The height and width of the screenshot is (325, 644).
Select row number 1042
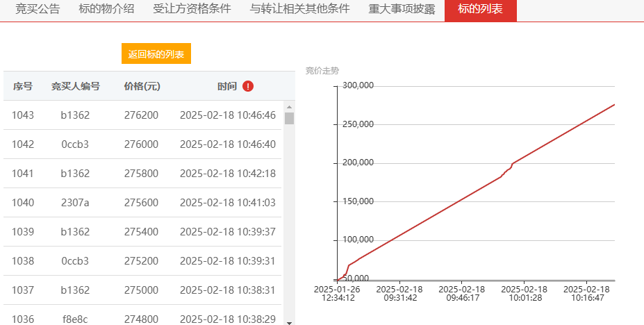23,144
